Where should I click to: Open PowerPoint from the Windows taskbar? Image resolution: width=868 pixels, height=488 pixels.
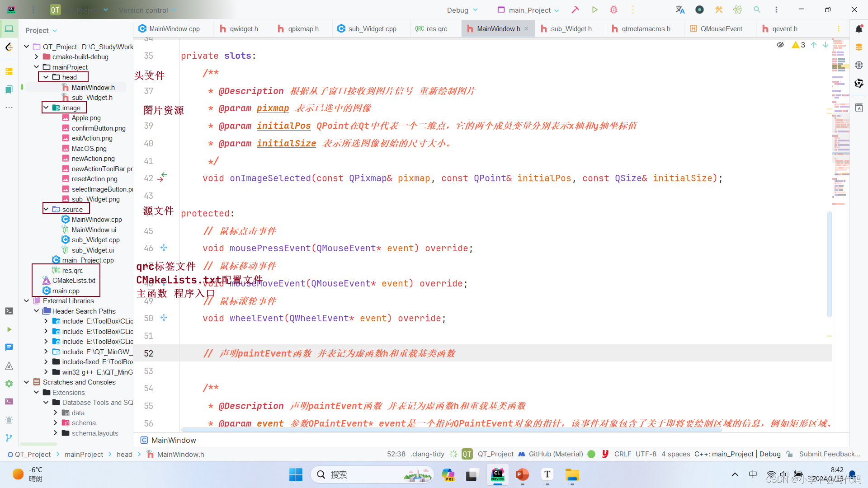click(x=522, y=474)
